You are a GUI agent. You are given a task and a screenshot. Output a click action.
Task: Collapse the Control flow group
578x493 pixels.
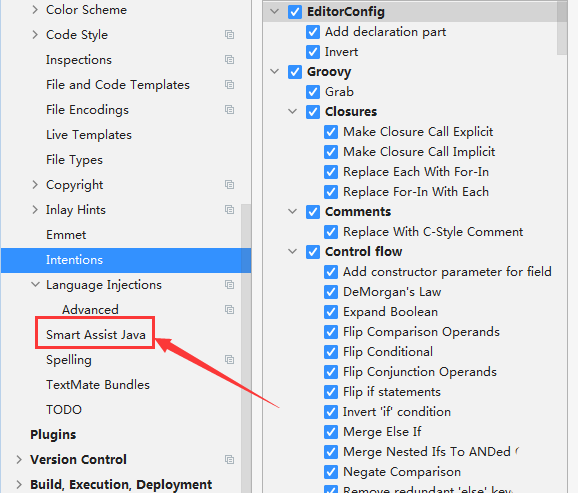pyautogui.click(x=293, y=251)
